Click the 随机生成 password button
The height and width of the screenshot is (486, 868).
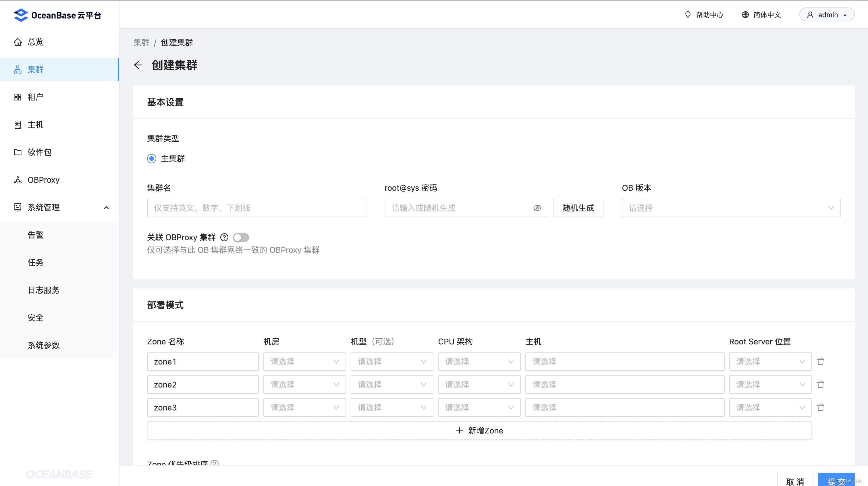(578, 208)
